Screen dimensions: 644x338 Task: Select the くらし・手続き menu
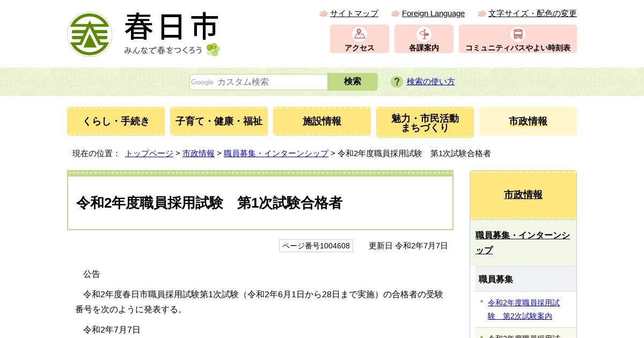click(x=116, y=121)
